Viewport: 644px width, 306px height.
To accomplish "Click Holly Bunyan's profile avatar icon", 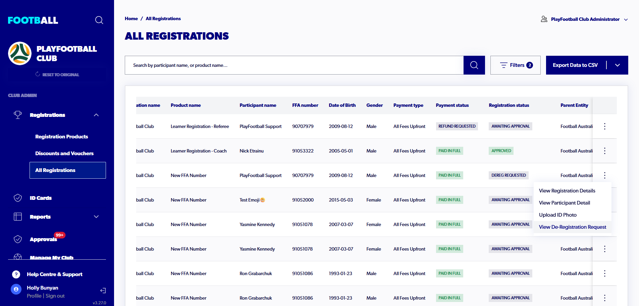I will [x=16, y=289].
